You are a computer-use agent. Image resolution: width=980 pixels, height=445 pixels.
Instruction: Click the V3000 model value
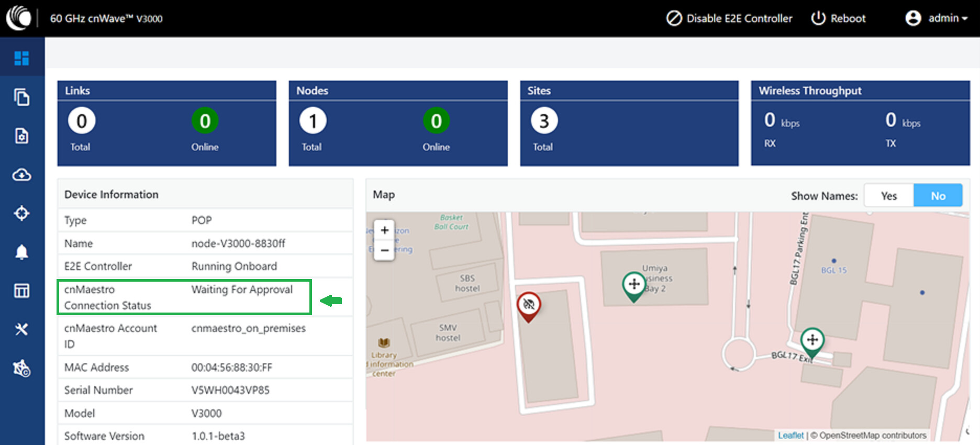click(207, 413)
